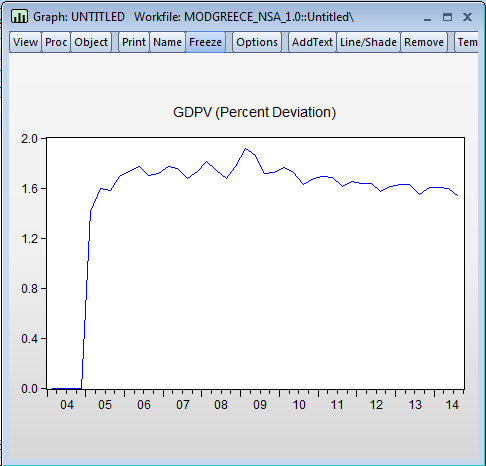This screenshot has width=486, height=466.
Task: Click the 10 year label on horizontal axis
Action: click(x=299, y=405)
